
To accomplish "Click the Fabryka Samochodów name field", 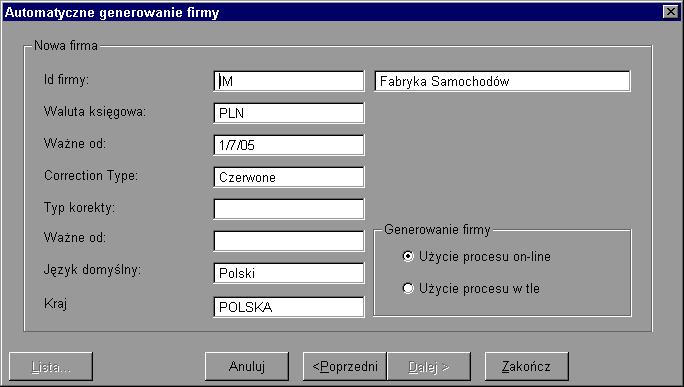I will pos(502,81).
